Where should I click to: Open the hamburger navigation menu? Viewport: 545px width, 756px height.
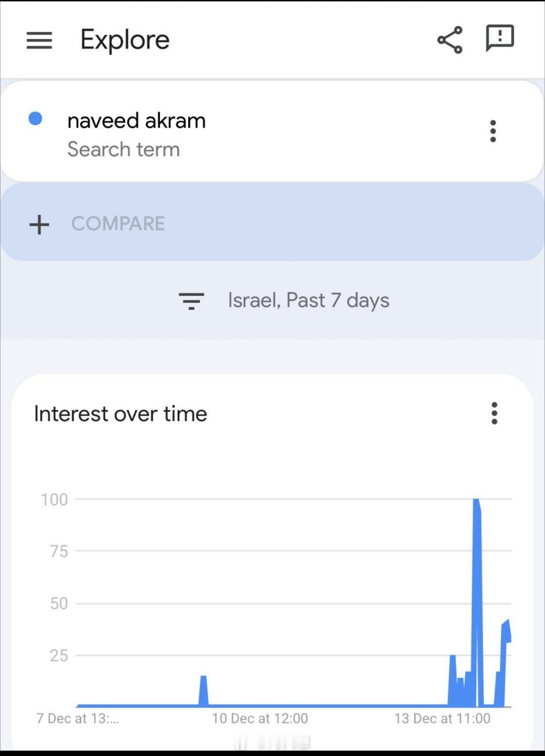point(39,40)
